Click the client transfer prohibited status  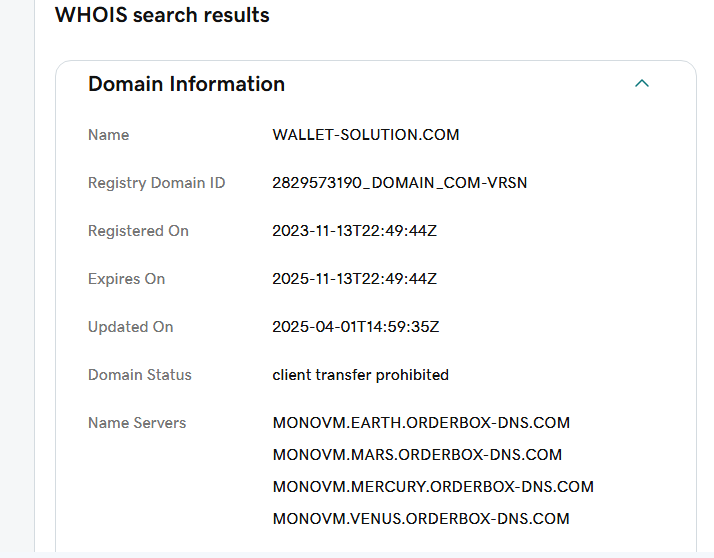point(360,375)
